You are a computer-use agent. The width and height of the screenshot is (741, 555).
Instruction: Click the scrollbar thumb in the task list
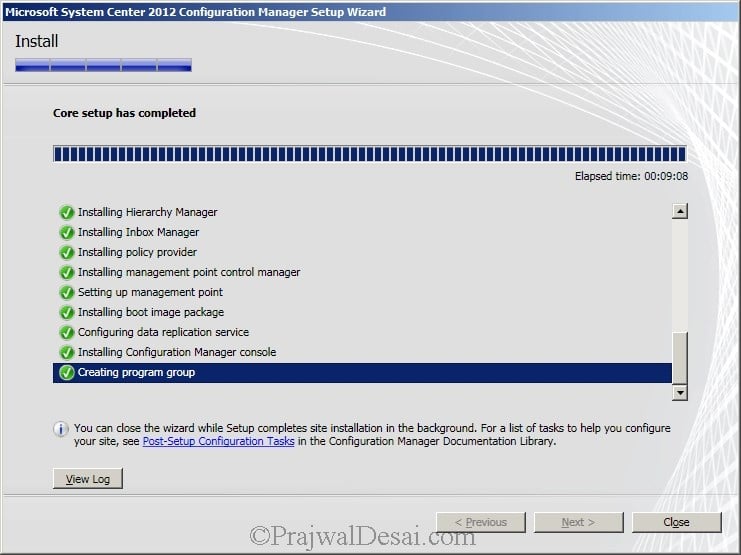680,358
